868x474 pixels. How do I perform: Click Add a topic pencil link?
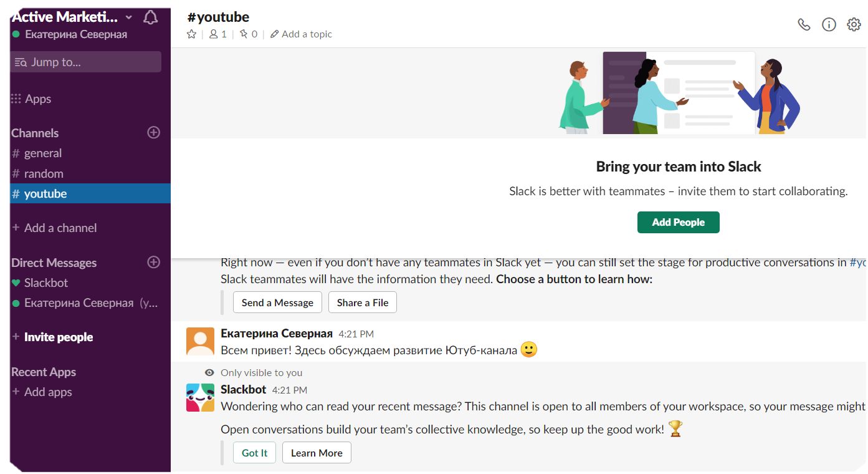(x=301, y=34)
